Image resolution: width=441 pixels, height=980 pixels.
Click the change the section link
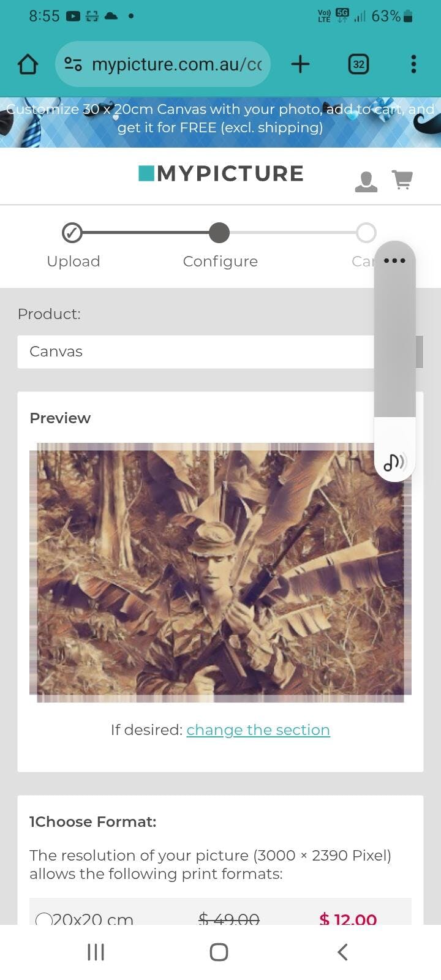pos(258,730)
